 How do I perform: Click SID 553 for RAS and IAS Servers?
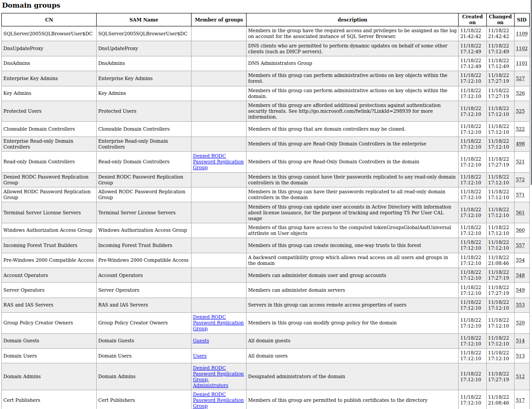coord(520,305)
